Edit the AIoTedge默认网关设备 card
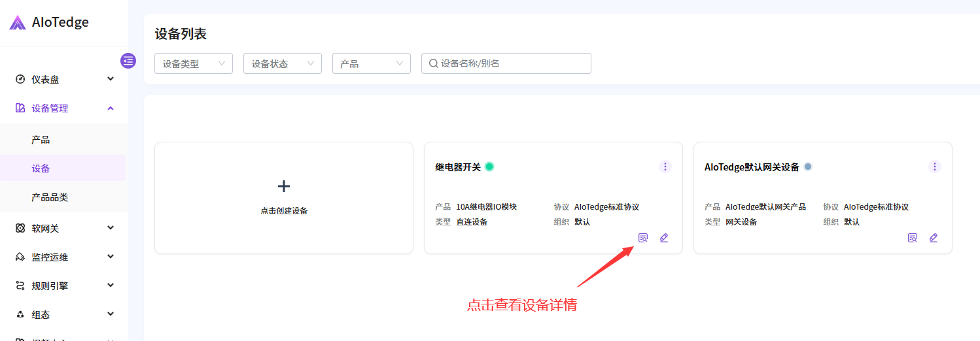 (934, 238)
